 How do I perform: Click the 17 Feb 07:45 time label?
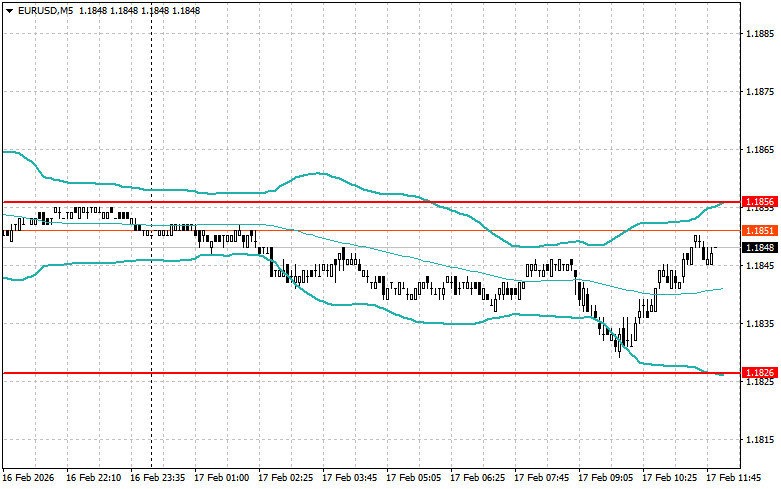pos(541,478)
